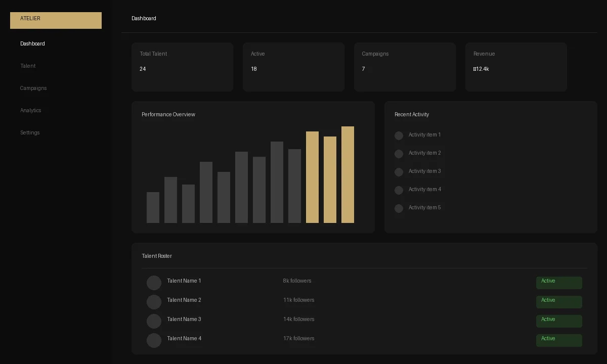Click the Revenue stat card

pyautogui.click(x=516, y=67)
